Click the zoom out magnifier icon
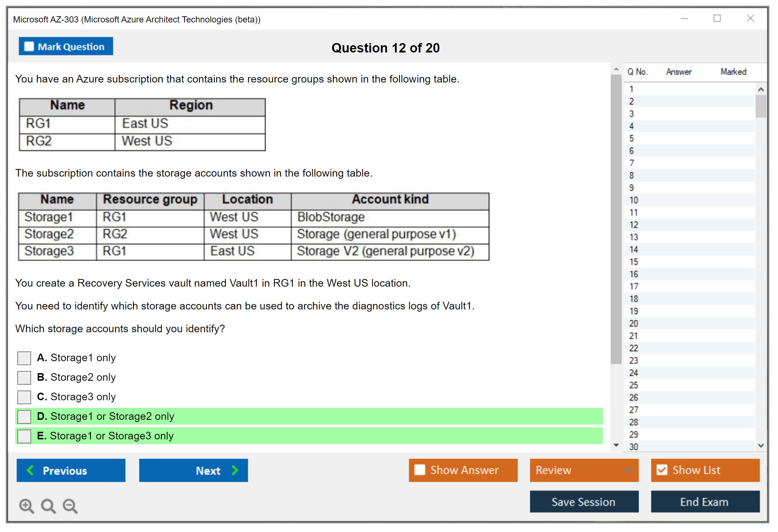This screenshot has height=532, width=778. pyautogui.click(x=70, y=506)
